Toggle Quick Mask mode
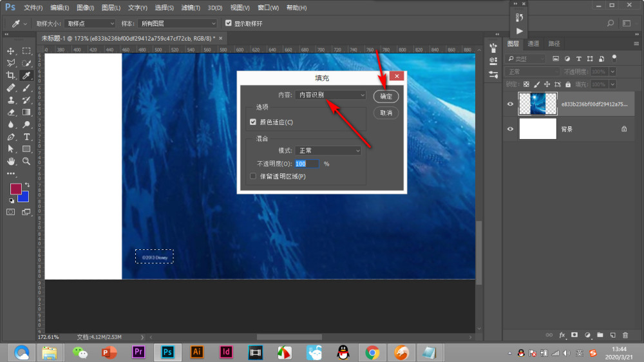This screenshot has width=644, height=362. coord(11,212)
